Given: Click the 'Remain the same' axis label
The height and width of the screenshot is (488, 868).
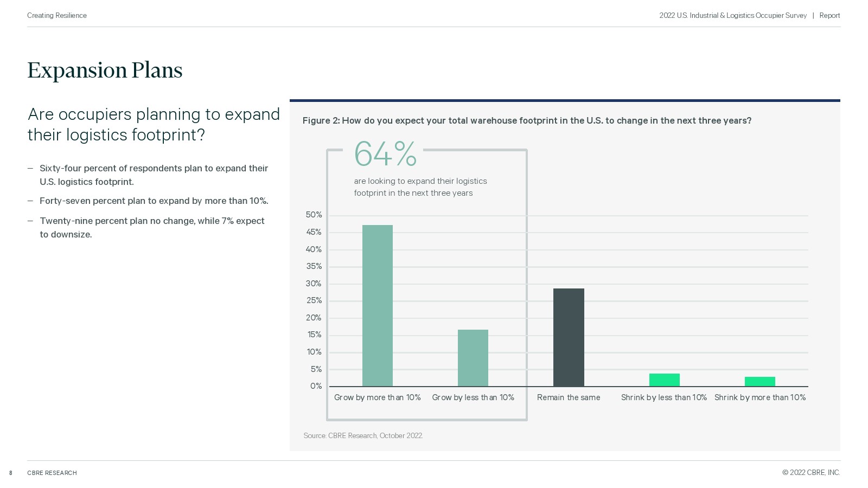Looking at the screenshot, I should click(569, 397).
